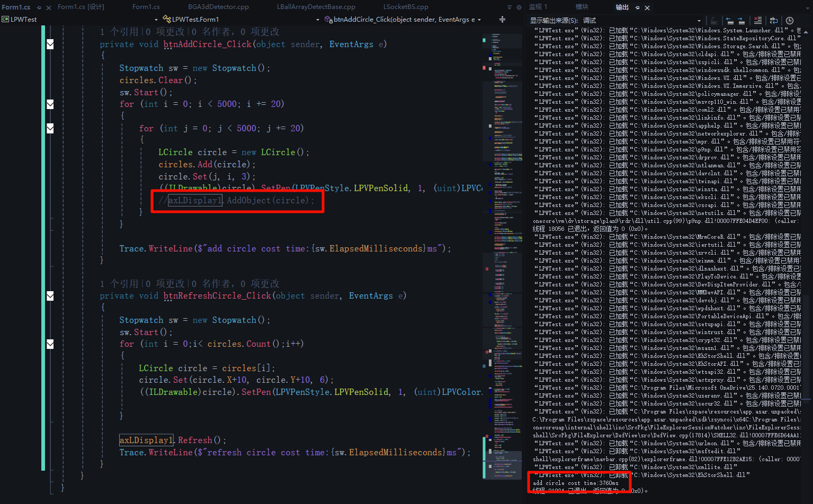Screen dimensions: 813x504
Task: Open the 模块 modules tab
Action: tap(582, 7)
